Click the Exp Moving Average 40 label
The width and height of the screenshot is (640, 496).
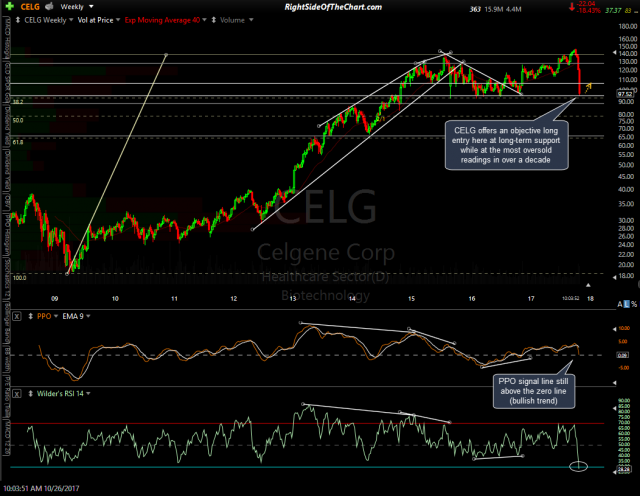162,20
